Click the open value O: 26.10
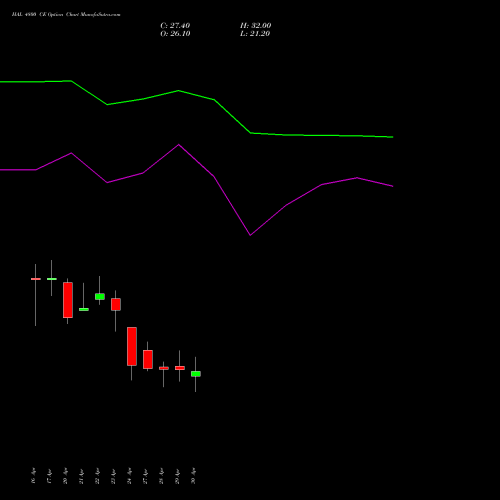Screen dimensions: 500x500 click(x=175, y=34)
